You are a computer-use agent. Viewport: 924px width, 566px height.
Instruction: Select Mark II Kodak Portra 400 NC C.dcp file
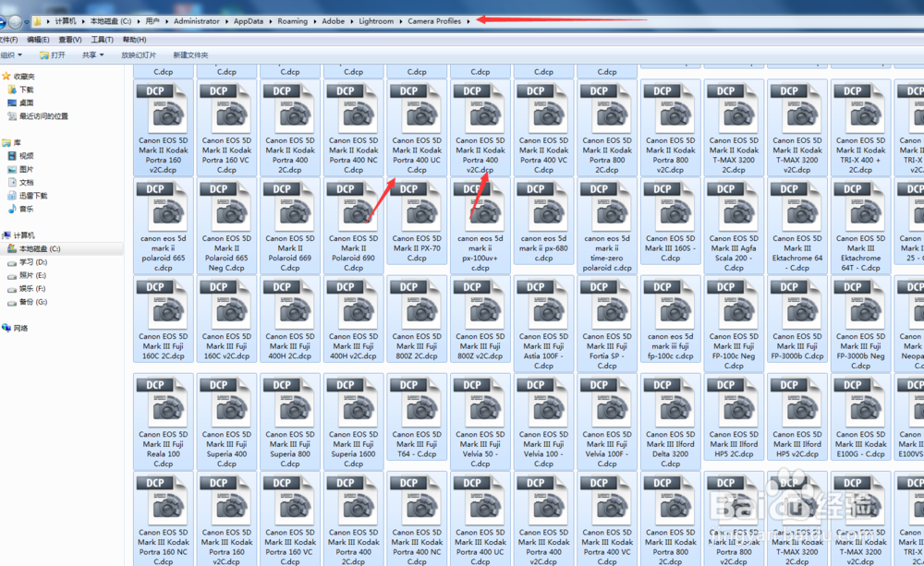point(354,127)
